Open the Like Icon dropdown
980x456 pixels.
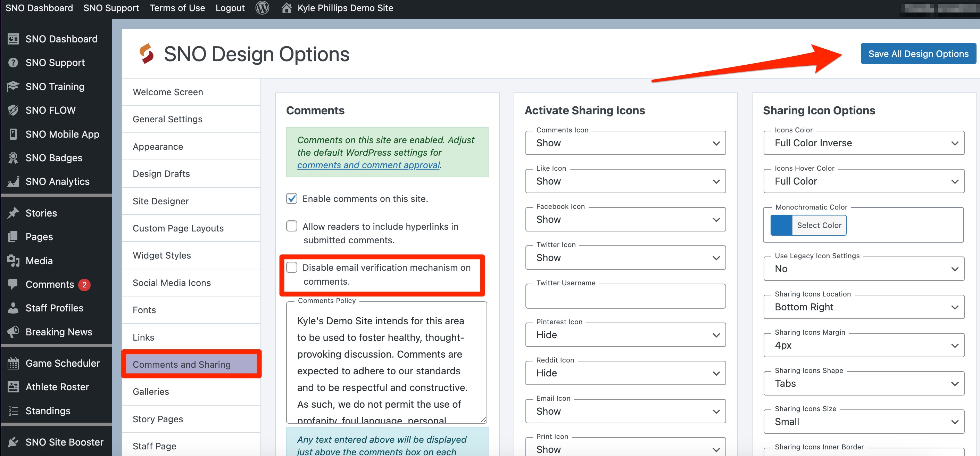pos(625,181)
